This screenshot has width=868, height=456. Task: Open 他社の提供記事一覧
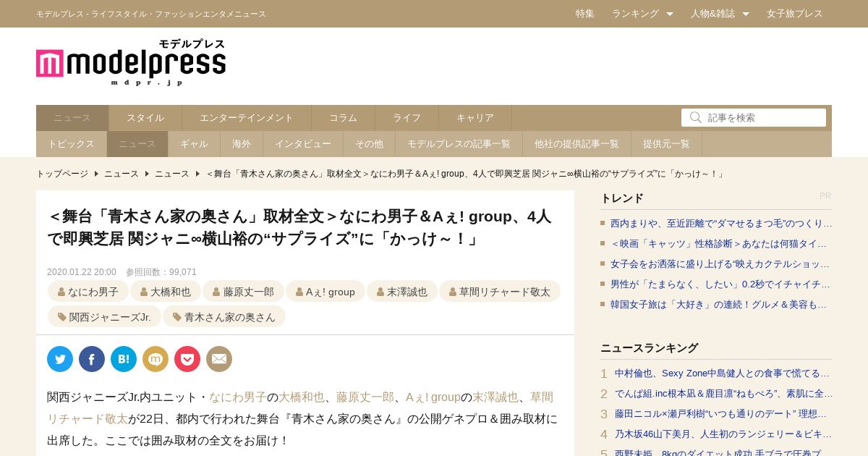coord(577,144)
